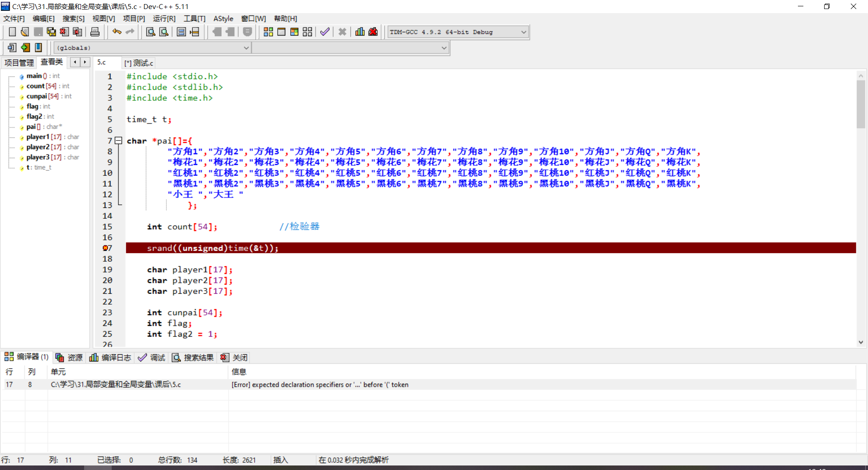868x470 pixels.
Task: Click the editor vertical scrollbar thumb
Action: point(861,104)
